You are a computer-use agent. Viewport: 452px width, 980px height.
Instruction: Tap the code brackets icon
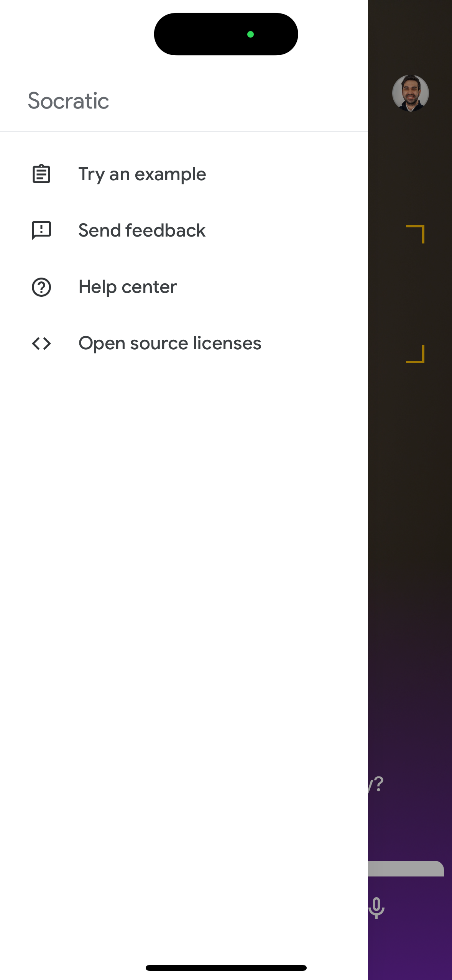pos(41,344)
